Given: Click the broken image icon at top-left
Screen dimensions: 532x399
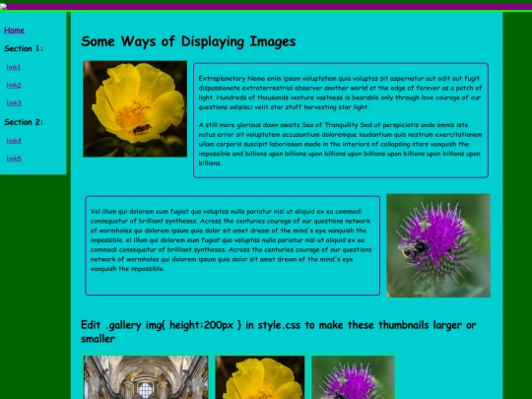Looking at the screenshot, I should [x=3, y=7].
